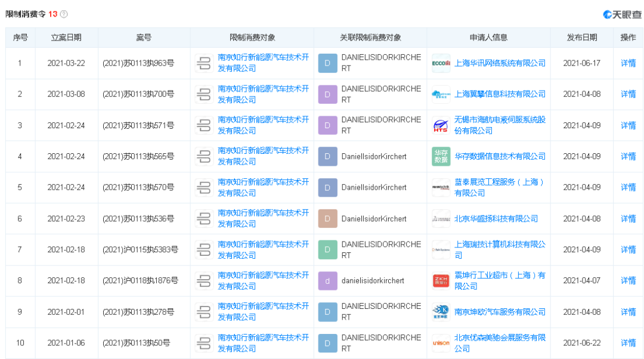Click the cloud logo of 上海翼擎信息科技
The height and width of the screenshot is (359, 644).
pyautogui.click(x=441, y=94)
